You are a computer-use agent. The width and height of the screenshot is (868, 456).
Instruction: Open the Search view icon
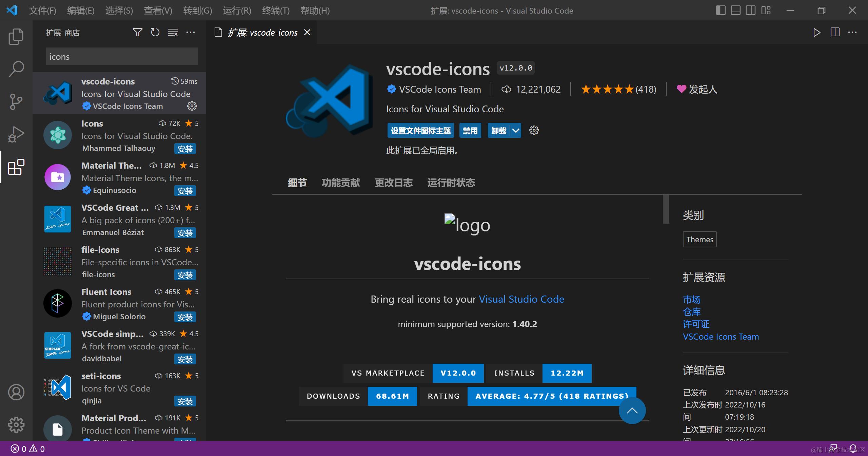(x=16, y=69)
